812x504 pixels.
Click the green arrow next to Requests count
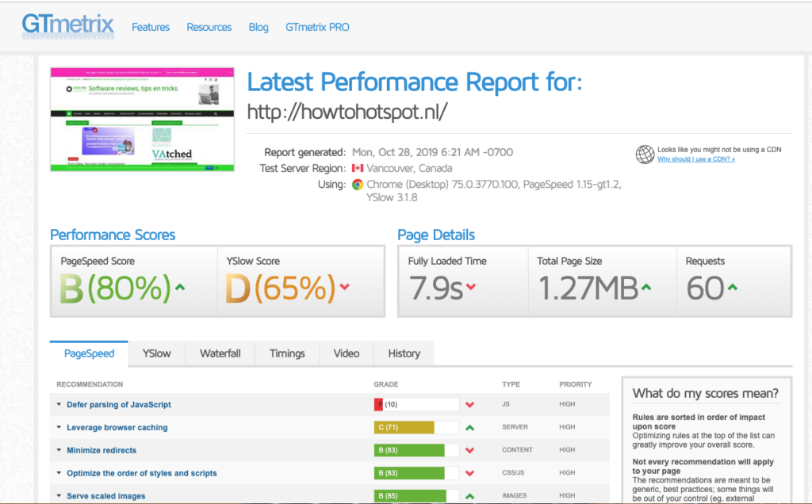pyautogui.click(x=732, y=287)
